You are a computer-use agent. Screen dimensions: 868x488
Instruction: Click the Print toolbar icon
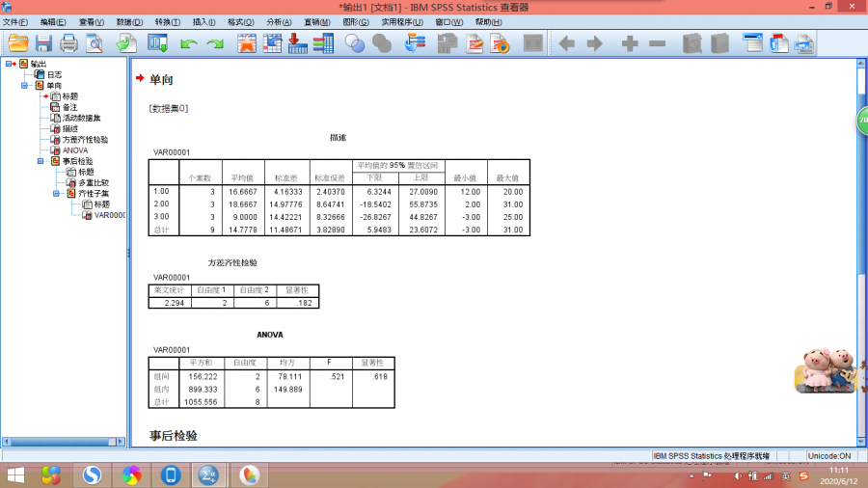68,43
